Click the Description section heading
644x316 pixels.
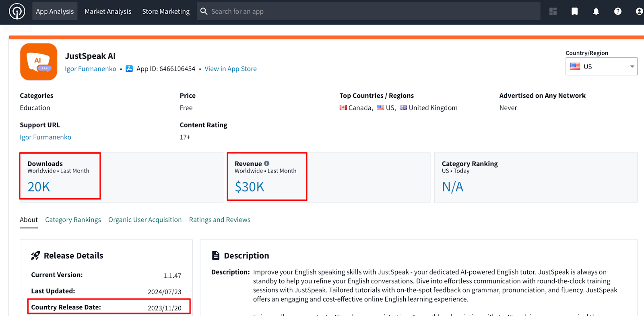point(246,256)
